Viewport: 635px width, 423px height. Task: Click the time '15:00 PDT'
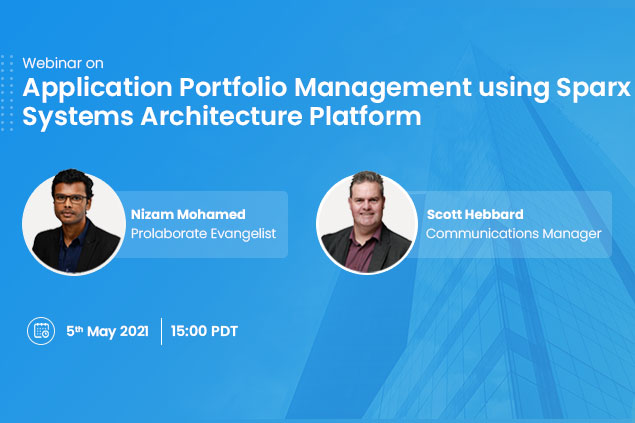pos(204,331)
